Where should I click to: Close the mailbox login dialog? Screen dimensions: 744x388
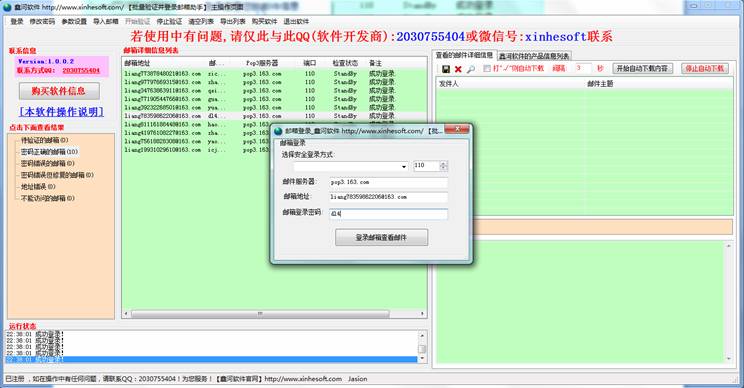(x=456, y=129)
